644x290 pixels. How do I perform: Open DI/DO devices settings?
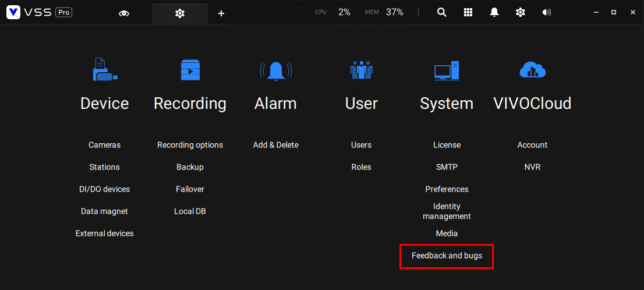tap(104, 189)
